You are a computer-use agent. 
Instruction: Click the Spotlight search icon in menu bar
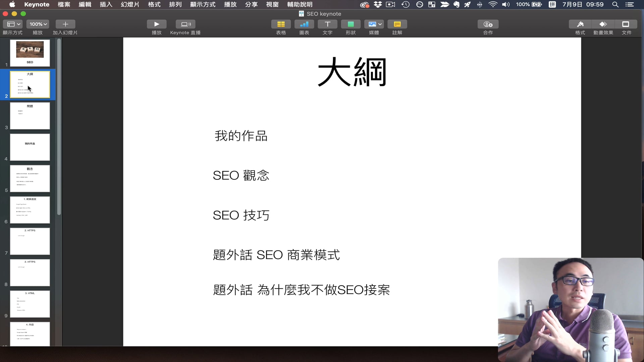point(615,5)
